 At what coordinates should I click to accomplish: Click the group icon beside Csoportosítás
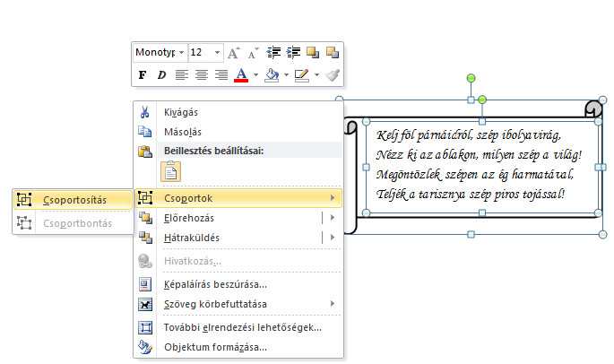pos(24,199)
